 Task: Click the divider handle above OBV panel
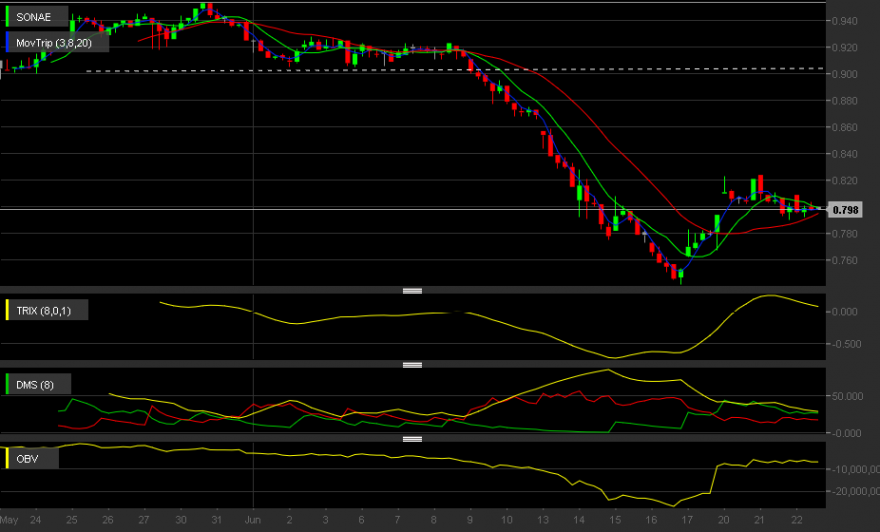[x=412, y=439]
